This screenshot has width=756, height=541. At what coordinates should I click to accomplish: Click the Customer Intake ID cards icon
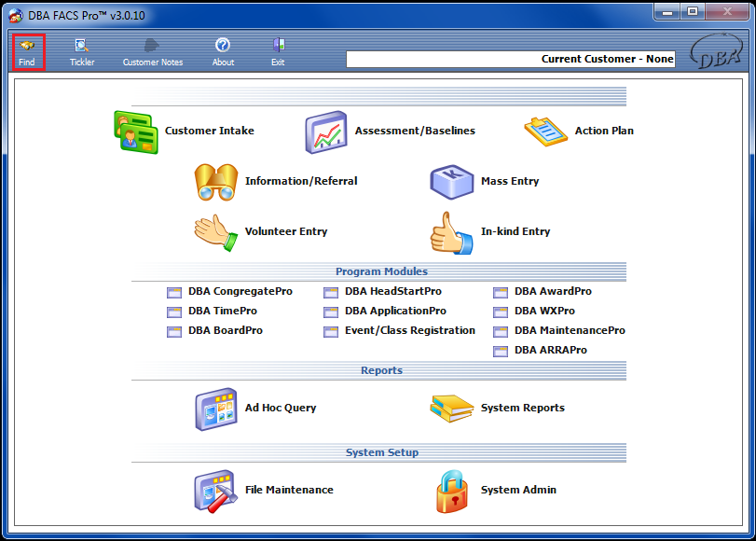pyautogui.click(x=136, y=132)
